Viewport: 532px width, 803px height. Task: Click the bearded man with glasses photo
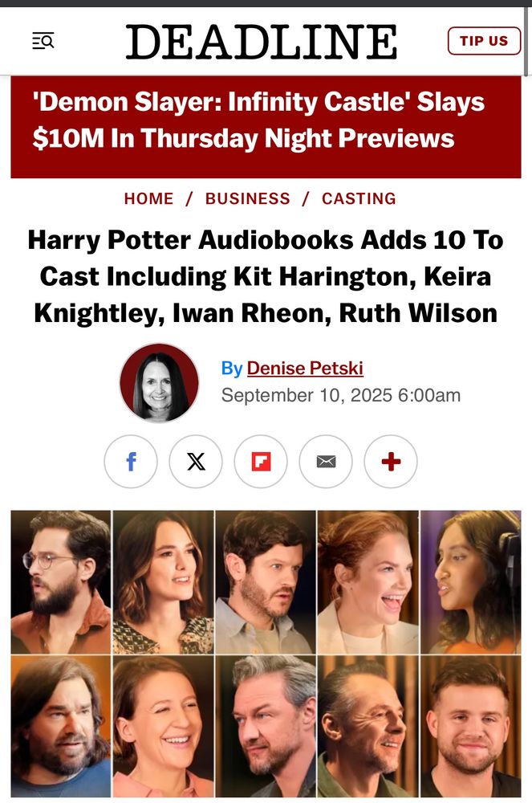click(61, 582)
